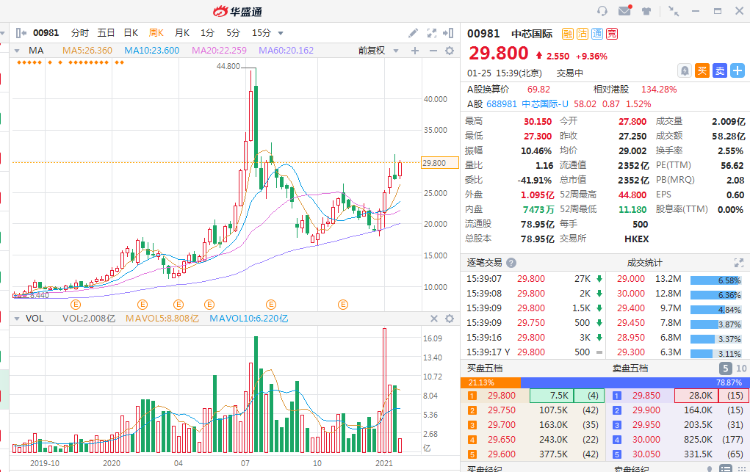Switch to 5分 five-minute chart

[x=233, y=33]
